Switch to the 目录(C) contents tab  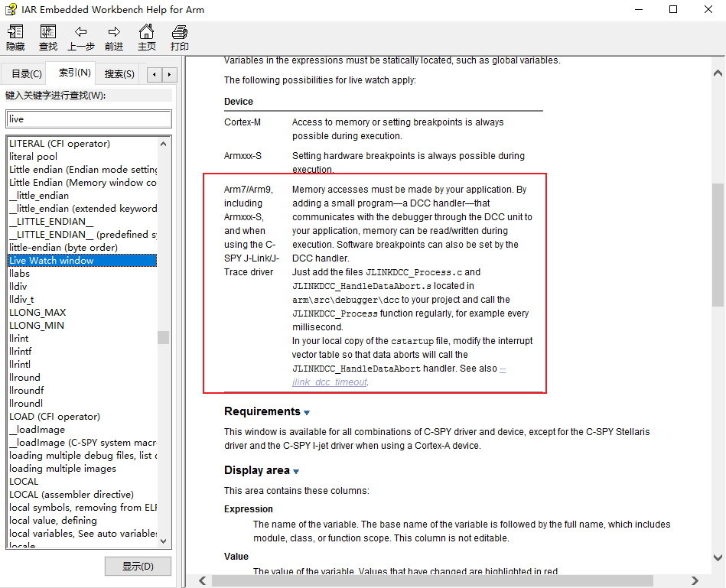pyautogui.click(x=26, y=74)
